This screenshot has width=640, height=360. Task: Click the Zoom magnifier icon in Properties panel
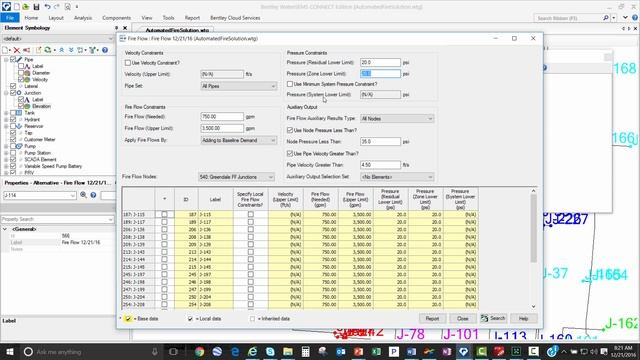point(83,195)
